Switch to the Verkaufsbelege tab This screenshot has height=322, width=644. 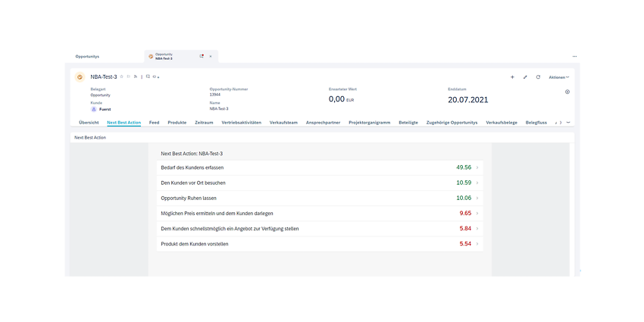502,123
